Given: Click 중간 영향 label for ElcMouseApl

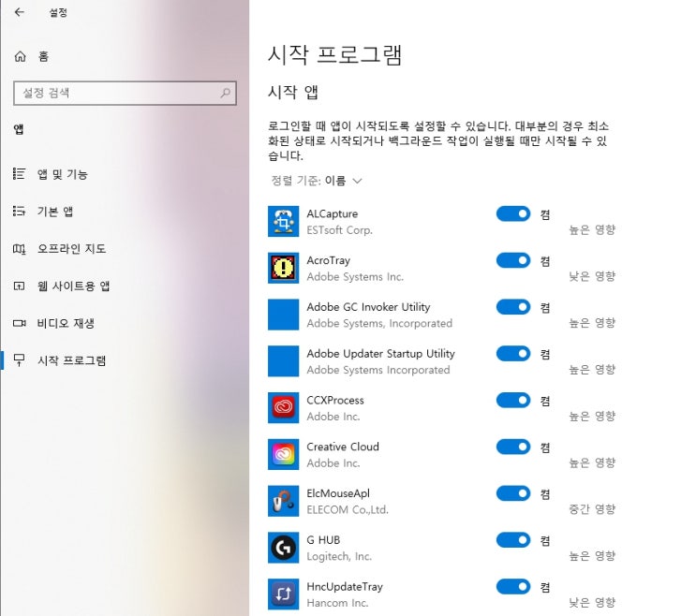Looking at the screenshot, I should [592, 509].
